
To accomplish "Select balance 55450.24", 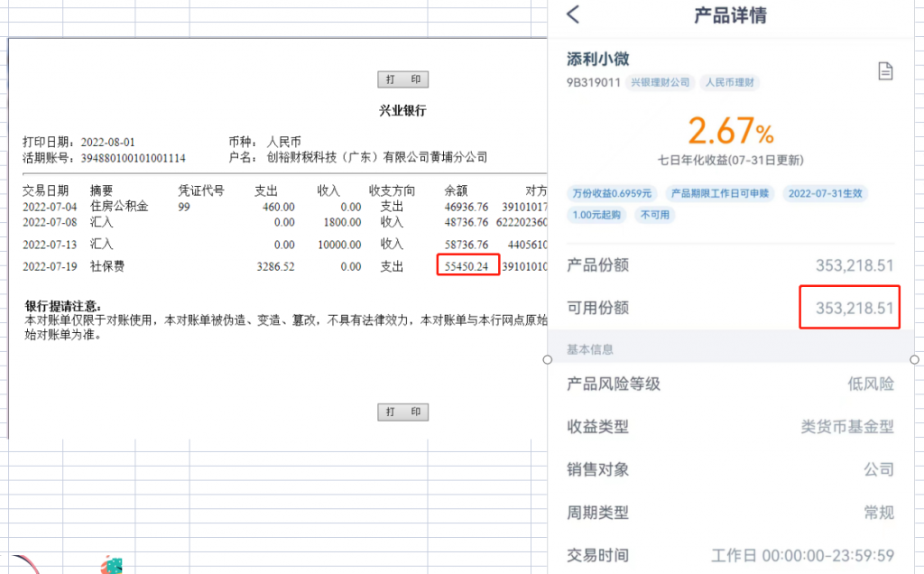I will 467,266.
